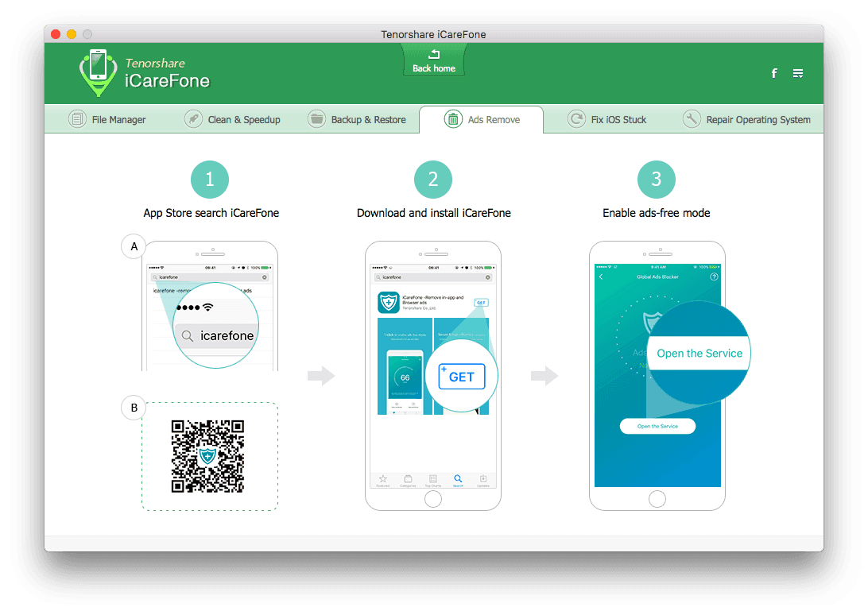
Task: Click the magnified icarefone search field
Action: pos(216,335)
